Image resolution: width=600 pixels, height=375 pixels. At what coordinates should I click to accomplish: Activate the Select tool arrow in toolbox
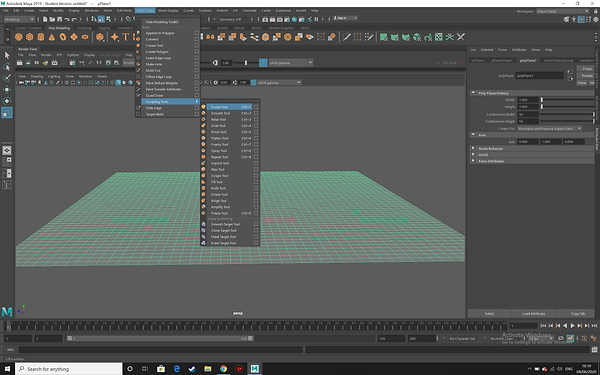tap(7, 55)
